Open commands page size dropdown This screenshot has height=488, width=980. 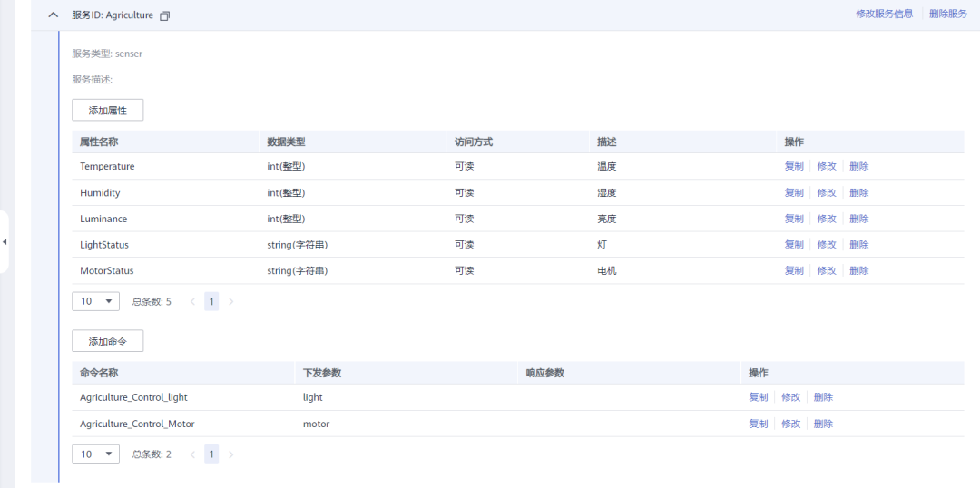click(x=95, y=454)
